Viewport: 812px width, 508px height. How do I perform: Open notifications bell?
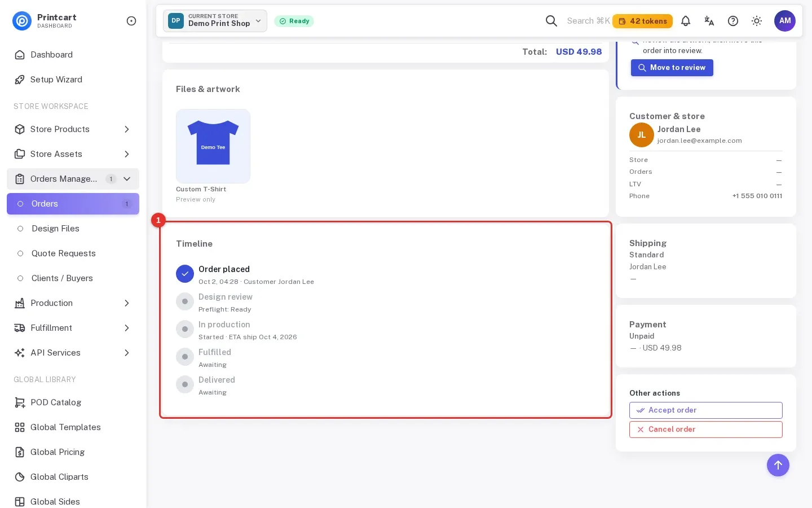click(686, 21)
